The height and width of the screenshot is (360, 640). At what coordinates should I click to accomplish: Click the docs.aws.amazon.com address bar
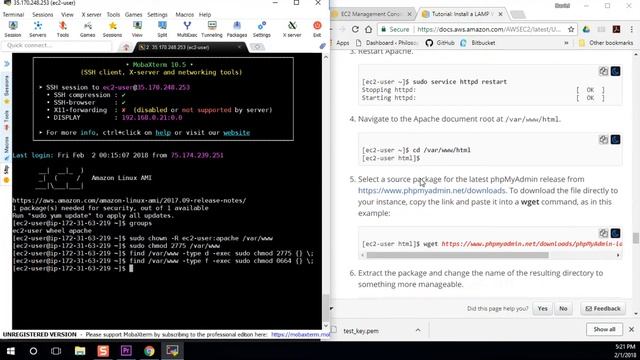(x=489, y=29)
